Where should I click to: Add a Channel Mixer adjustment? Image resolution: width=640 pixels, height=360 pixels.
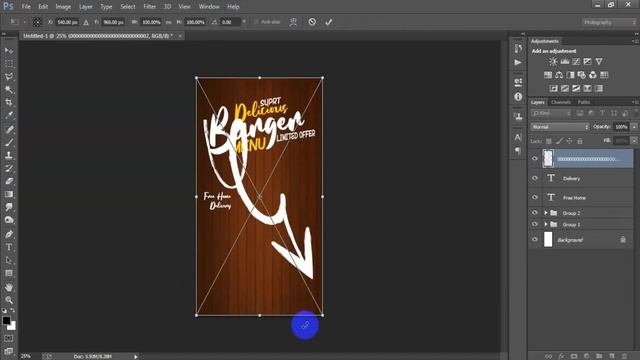(593, 75)
